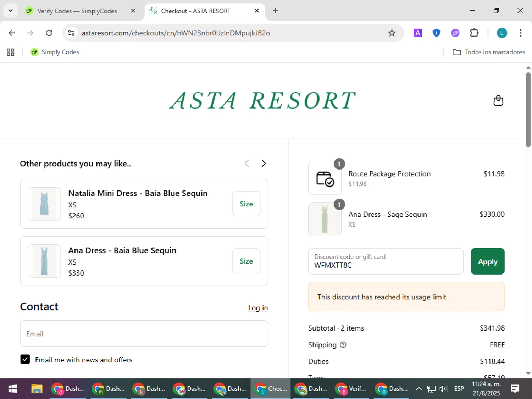Click the usage limit error message
The width and height of the screenshot is (532, 399).
(x=406, y=297)
